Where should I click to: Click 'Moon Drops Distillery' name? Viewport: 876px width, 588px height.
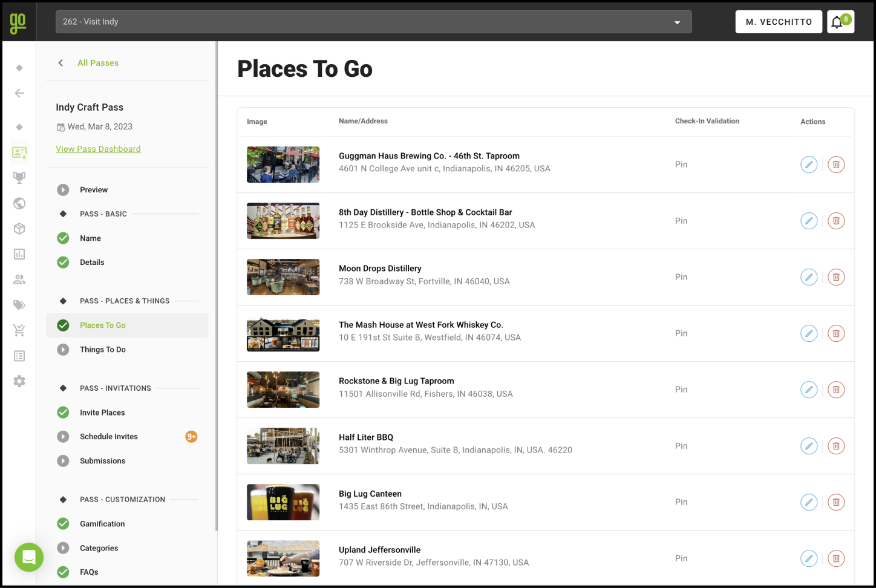pos(380,269)
